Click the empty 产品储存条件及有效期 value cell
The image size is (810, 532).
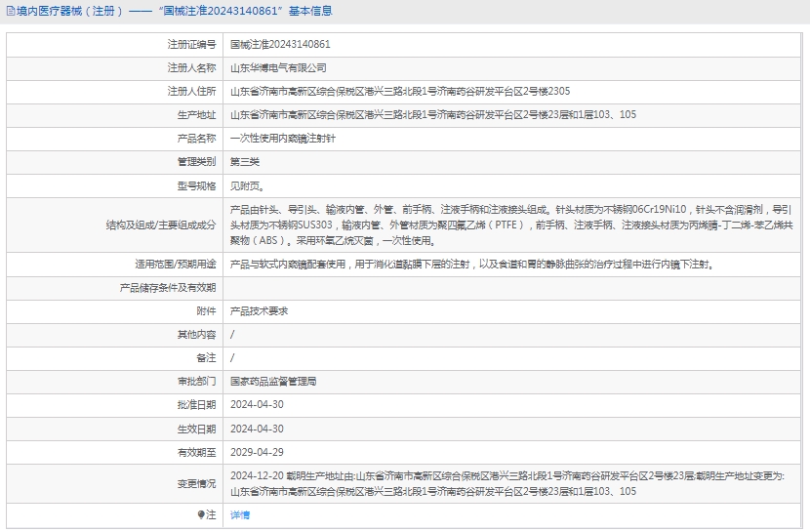512,288
